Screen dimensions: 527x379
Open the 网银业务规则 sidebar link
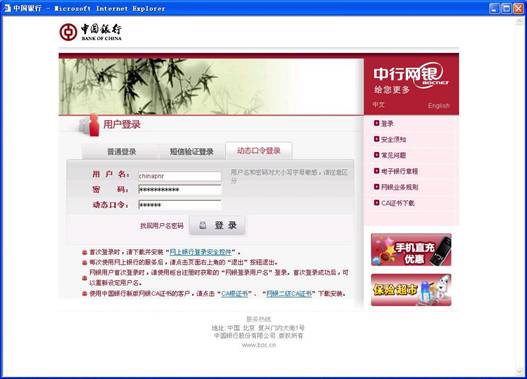(399, 187)
